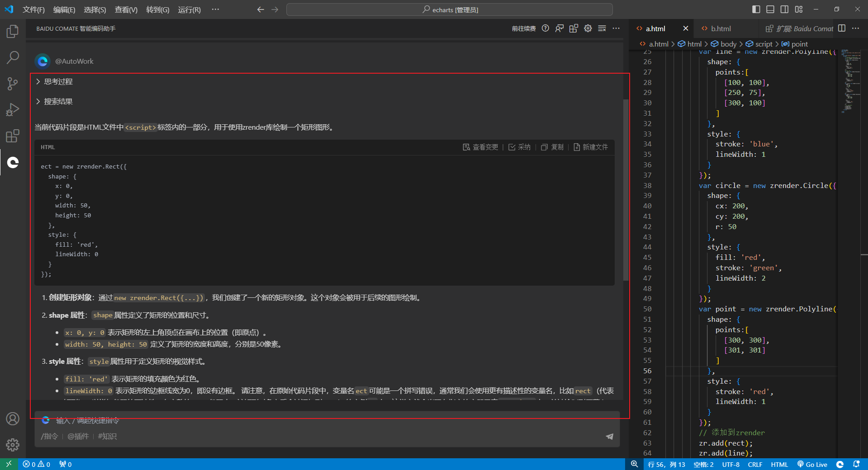Click html in breadcrumb path
This screenshot has width=868, height=470.
[x=689, y=44]
